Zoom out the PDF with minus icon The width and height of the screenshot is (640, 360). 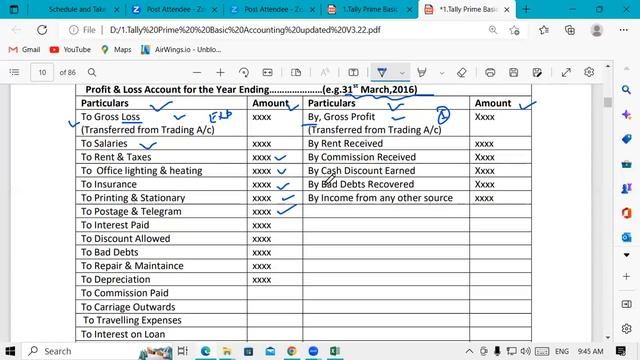197,72
